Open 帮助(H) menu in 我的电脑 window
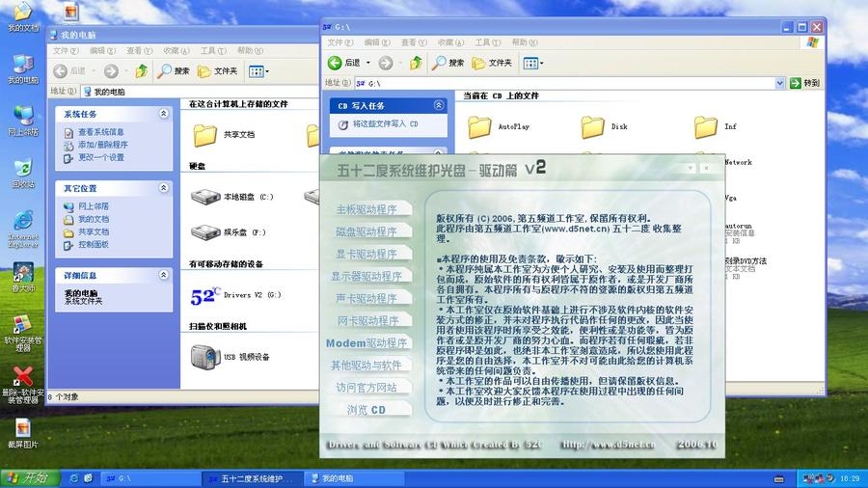Viewport: 868px width, 488px height. coord(250,50)
